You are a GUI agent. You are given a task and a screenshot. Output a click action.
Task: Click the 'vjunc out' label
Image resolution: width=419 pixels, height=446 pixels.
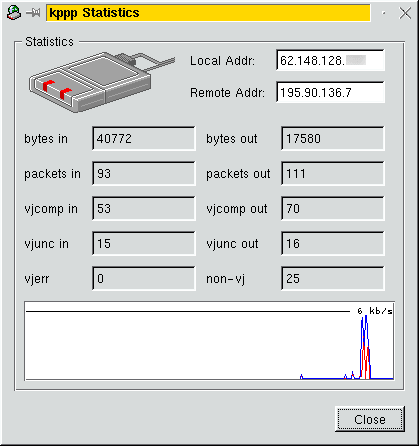pos(232,244)
